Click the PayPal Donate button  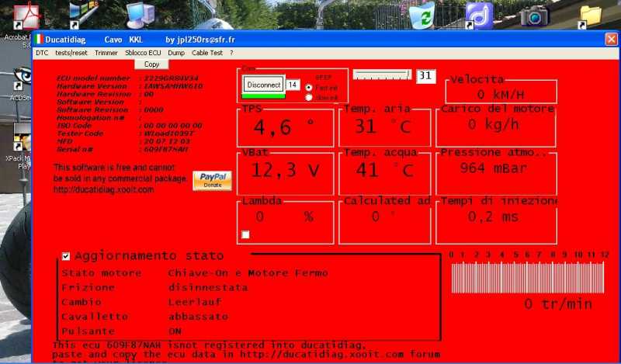point(212,181)
